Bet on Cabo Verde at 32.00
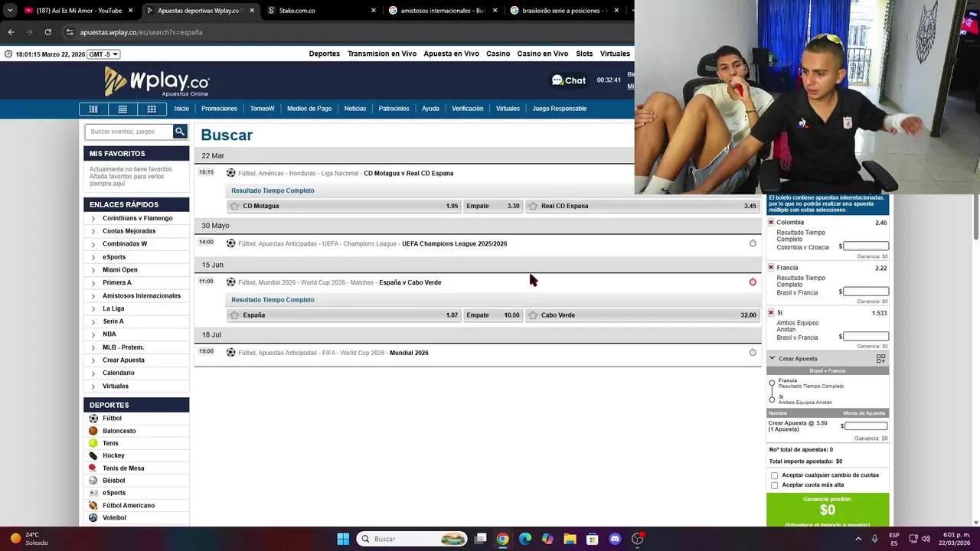This screenshot has height=551, width=980. pyautogui.click(x=642, y=315)
